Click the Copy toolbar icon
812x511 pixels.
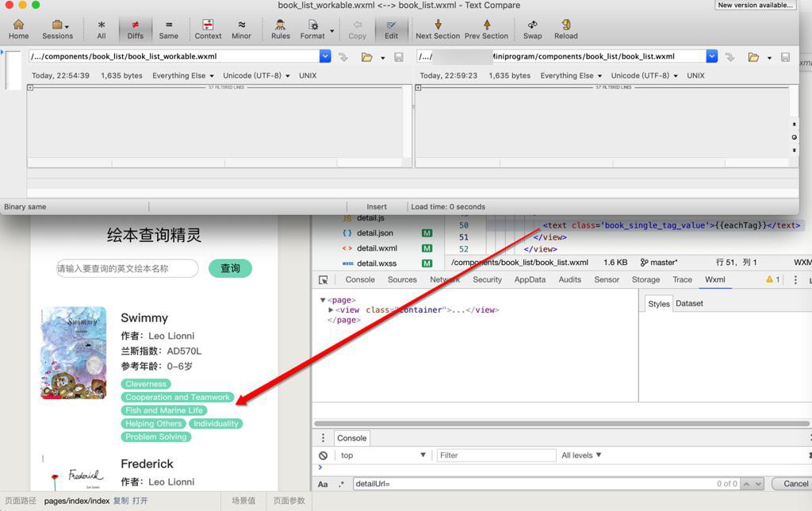357,29
